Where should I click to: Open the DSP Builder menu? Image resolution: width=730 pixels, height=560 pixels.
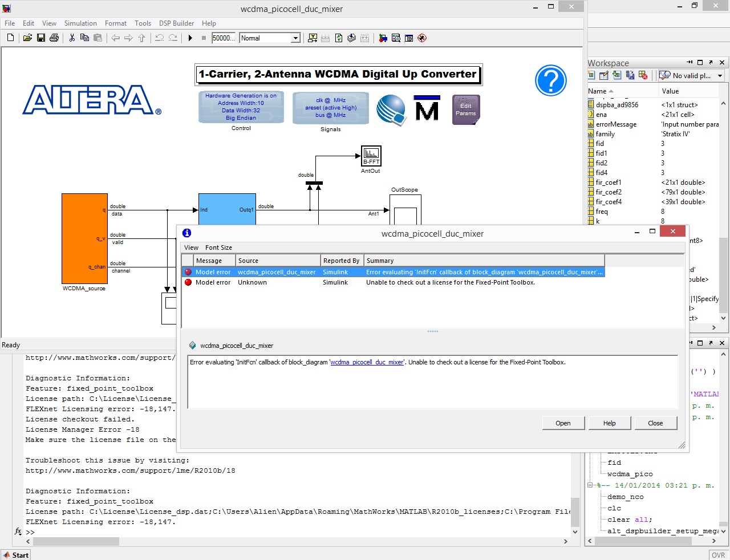[176, 23]
